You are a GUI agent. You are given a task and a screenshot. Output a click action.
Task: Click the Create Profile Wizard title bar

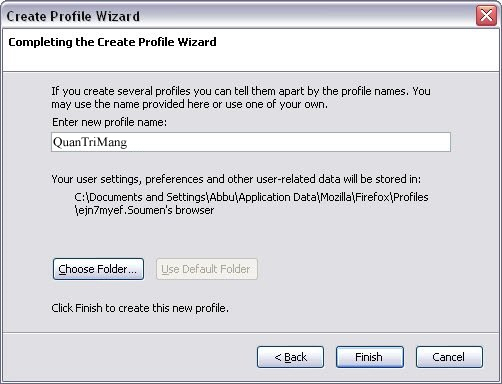pyautogui.click(x=233, y=16)
